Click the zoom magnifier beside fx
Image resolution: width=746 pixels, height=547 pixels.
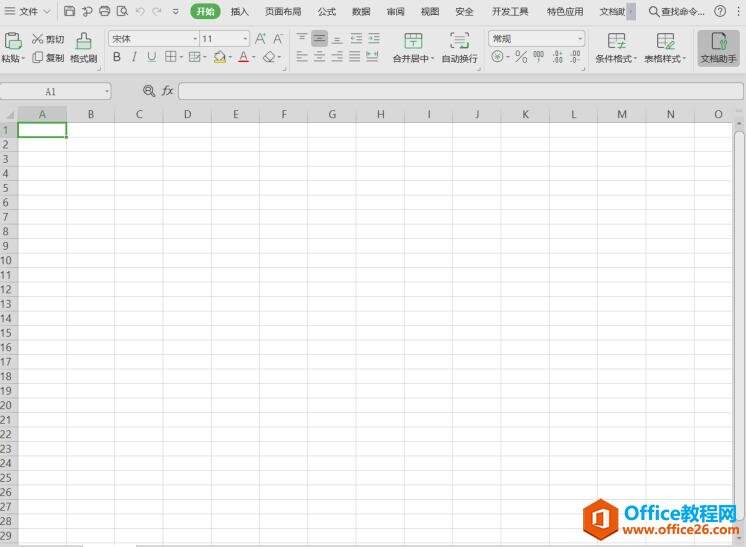pyautogui.click(x=149, y=91)
